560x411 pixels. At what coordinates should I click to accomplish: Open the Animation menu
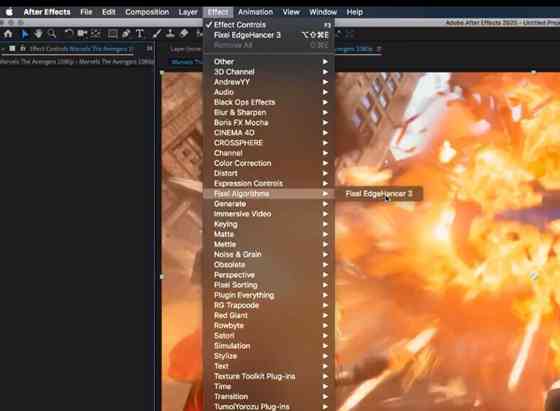(255, 12)
